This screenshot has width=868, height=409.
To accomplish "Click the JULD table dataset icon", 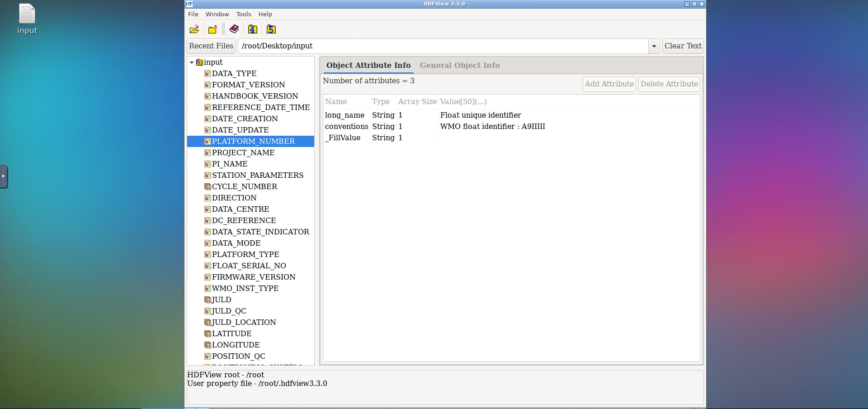I will 208,300.
